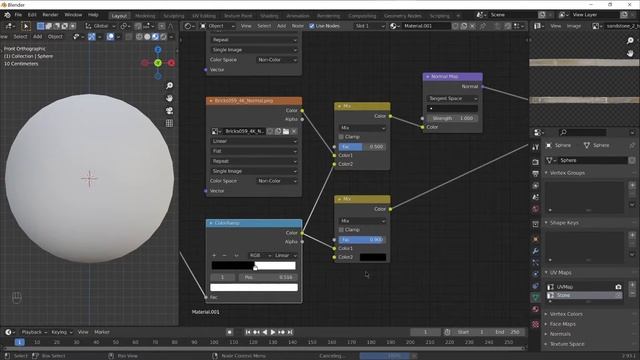The height and width of the screenshot is (360, 640).
Task: Open the Modifiers wrench properties tab
Action: (536, 251)
